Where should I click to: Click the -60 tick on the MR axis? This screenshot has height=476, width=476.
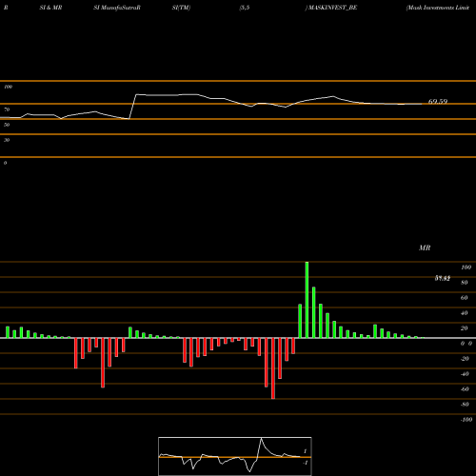465,389
